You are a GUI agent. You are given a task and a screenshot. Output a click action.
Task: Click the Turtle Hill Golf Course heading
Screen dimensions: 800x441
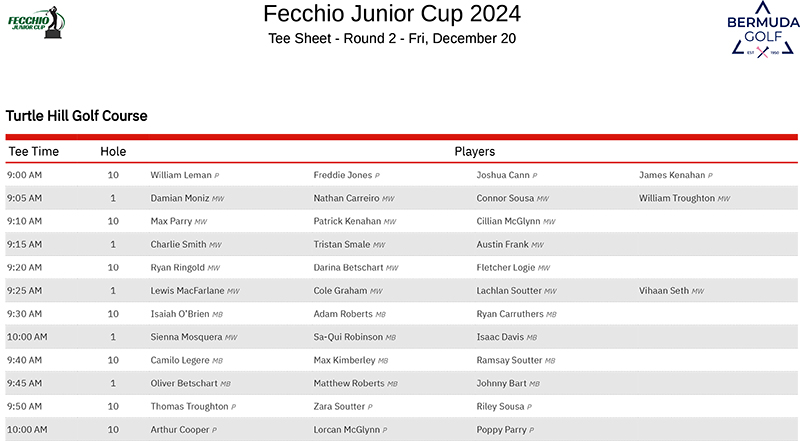click(77, 116)
